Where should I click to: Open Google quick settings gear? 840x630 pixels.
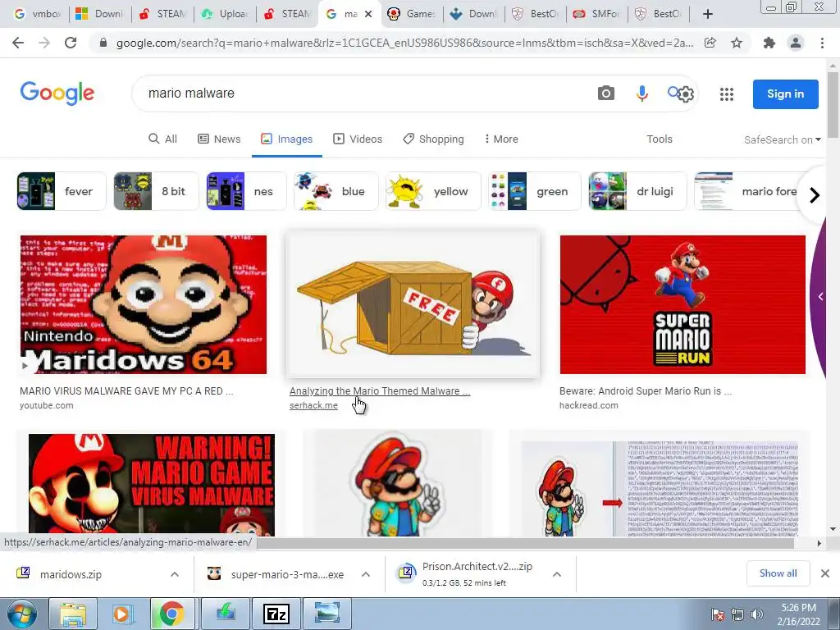686,94
